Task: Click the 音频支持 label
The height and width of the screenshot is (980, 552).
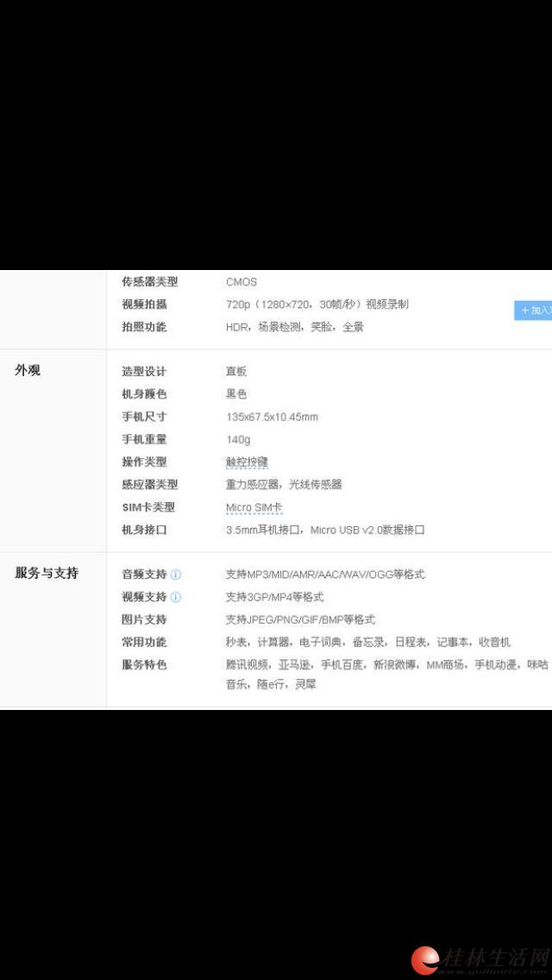Action: coord(144,575)
